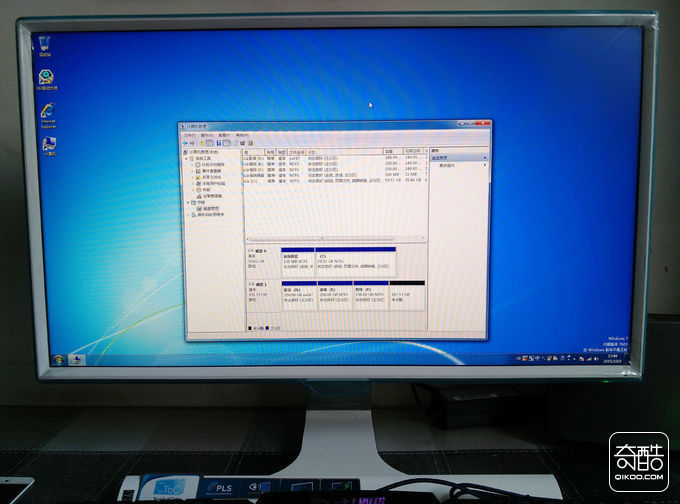Open the 360 desktop shortcut icon
This screenshot has width=680, height=504.
pos(46,80)
